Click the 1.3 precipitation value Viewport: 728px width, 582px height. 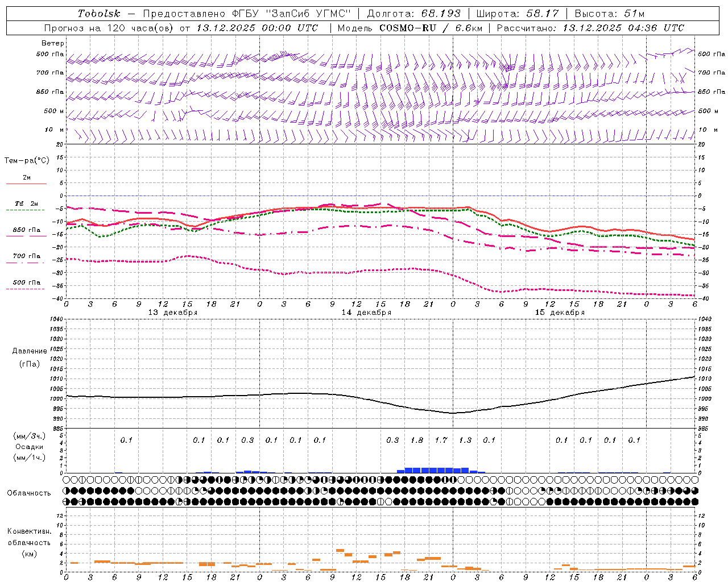[x=465, y=440]
